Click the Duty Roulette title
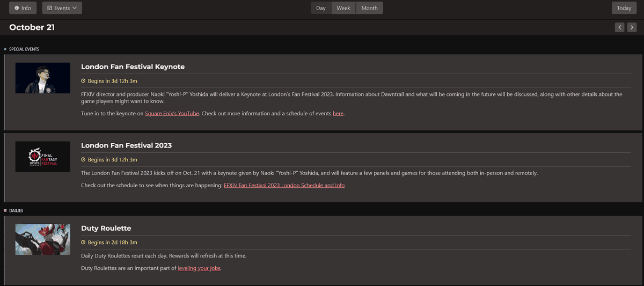Screen dimensions: 644x286 106,228
